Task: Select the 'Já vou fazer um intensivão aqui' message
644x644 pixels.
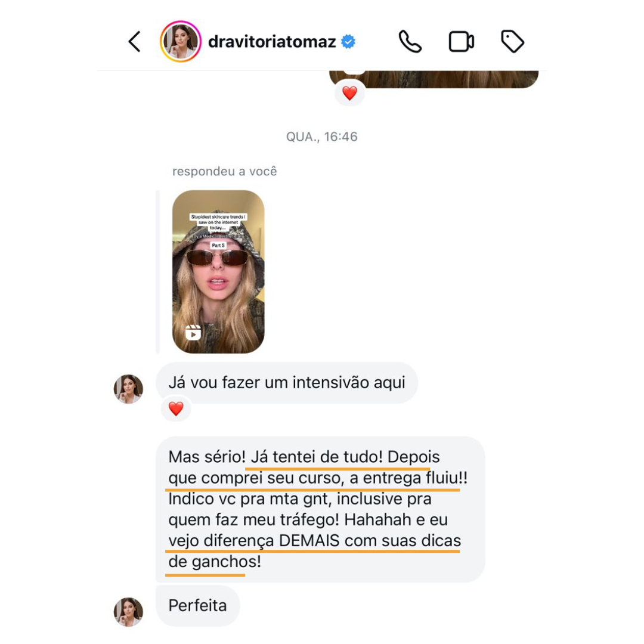Action: pos(287,383)
